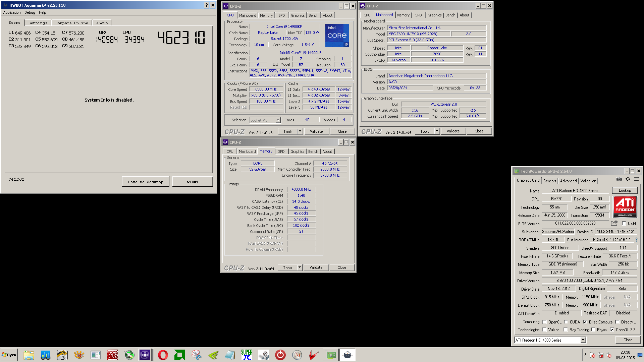The width and height of the screenshot is (644, 362).
Task: Toggle the CUDA checkbox
Action: point(566,322)
